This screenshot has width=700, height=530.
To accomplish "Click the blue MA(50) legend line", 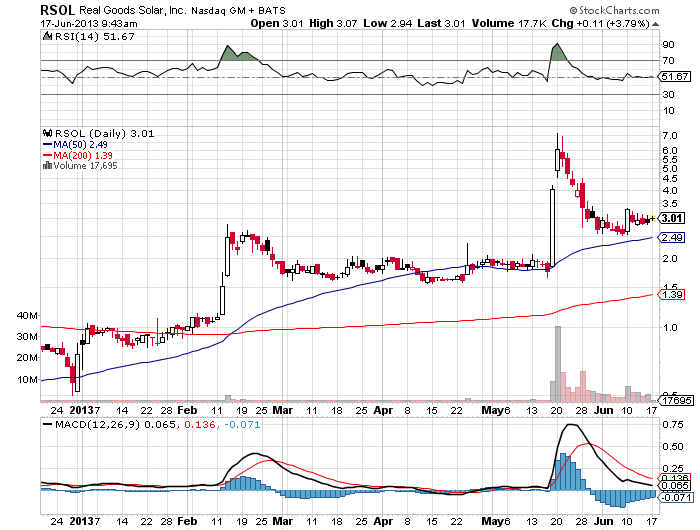I will 48,145.
